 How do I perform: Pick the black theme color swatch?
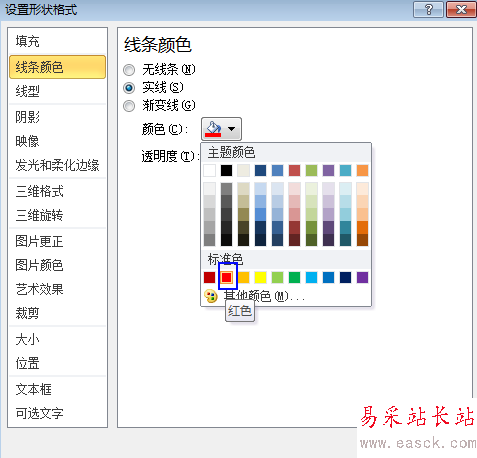pos(226,170)
